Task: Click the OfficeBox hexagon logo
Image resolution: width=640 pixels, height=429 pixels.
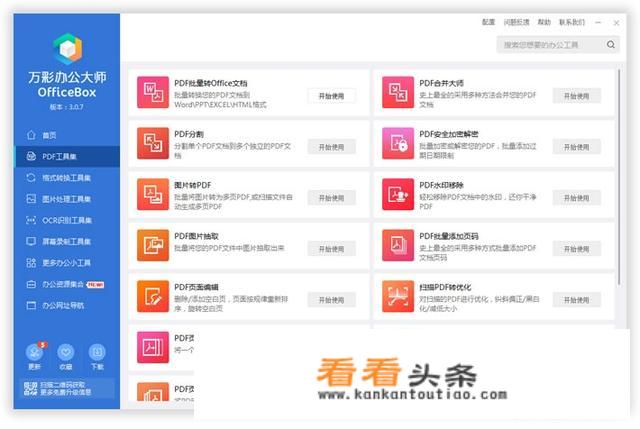Action: tap(67, 49)
